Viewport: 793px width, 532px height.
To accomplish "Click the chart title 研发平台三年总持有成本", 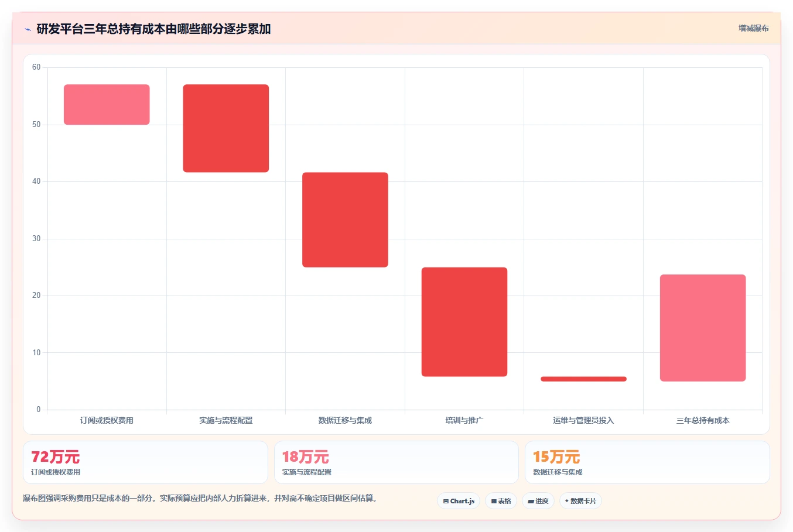I will [x=153, y=29].
